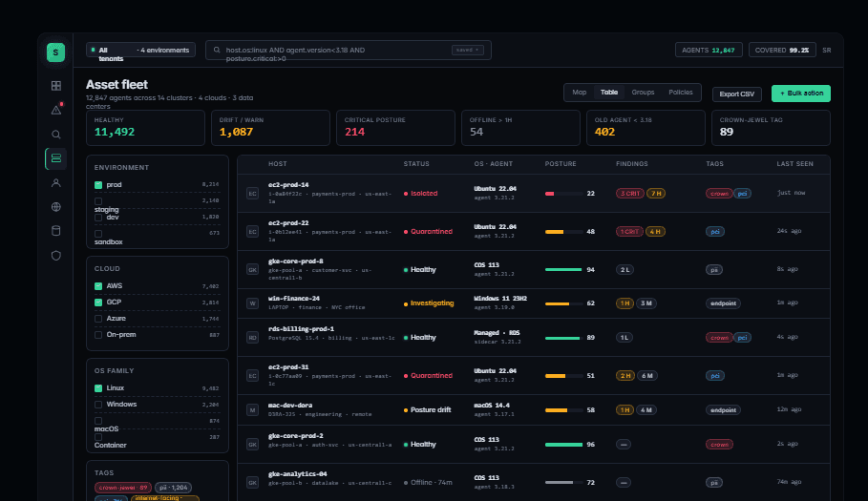Switch to the Groups view tab
This screenshot has height=501, width=868.
click(643, 93)
